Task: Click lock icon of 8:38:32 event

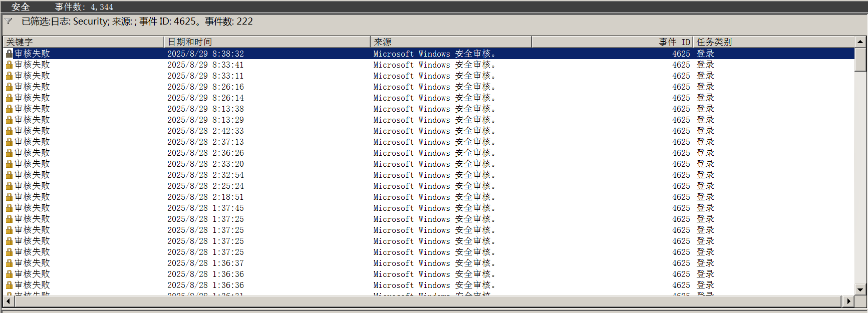Action: (9, 54)
